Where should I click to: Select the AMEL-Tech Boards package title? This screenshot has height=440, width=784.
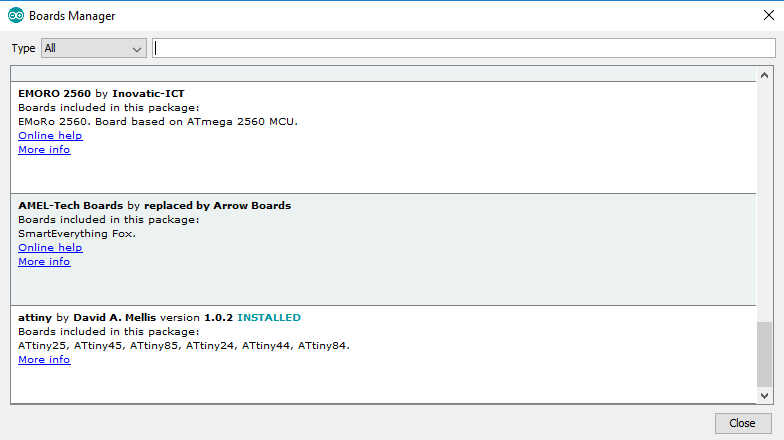point(154,206)
